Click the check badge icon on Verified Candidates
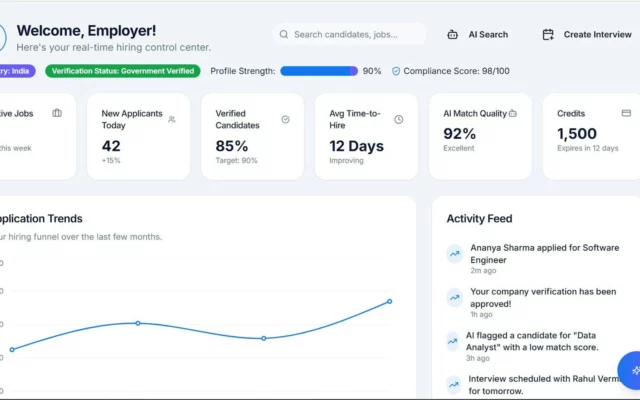 click(285, 119)
